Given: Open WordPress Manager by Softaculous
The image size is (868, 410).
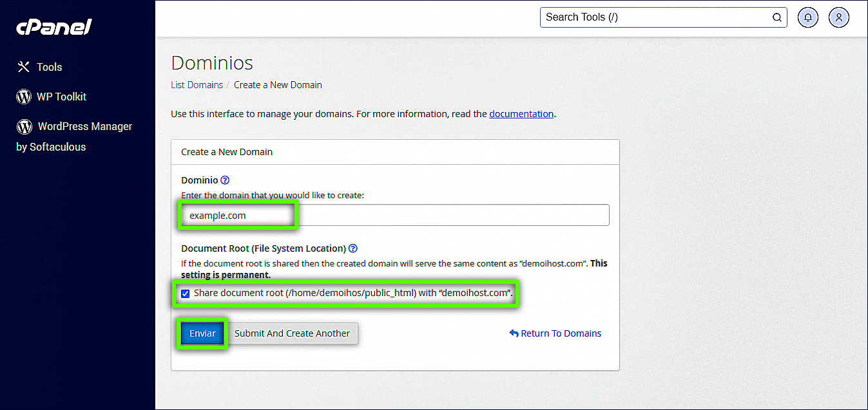Looking at the screenshot, I should pos(74,136).
